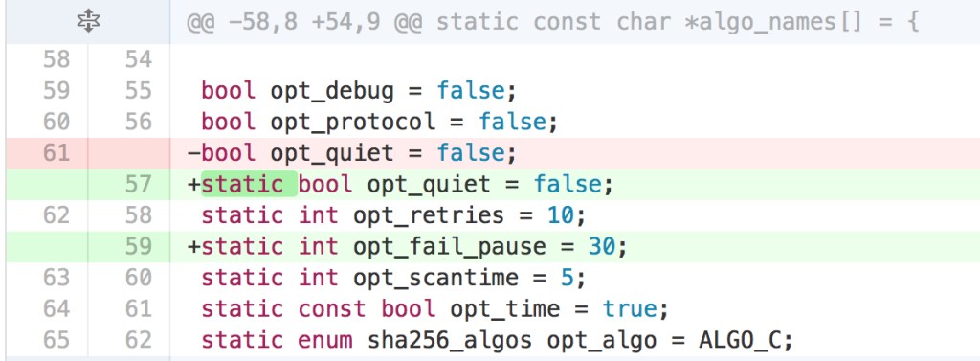Screen dimensions: 980x361
Task: Select old line number 60
Action: pyautogui.click(x=56, y=122)
